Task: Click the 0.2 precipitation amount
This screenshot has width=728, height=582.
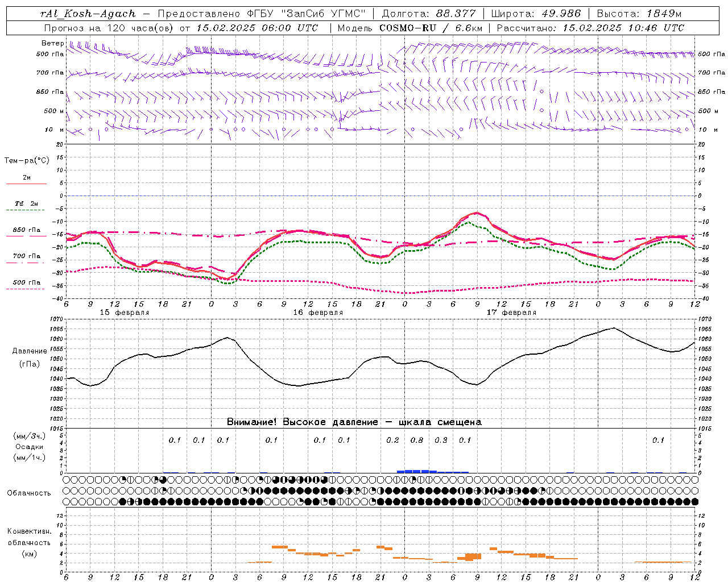Action: point(392,440)
